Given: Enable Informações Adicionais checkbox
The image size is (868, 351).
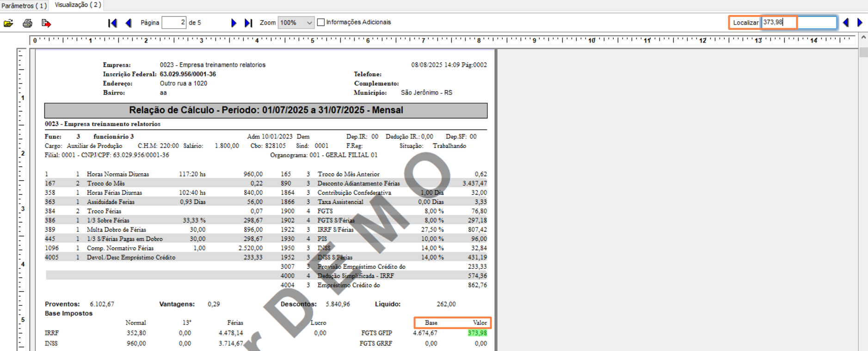Looking at the screenshot, I should (321, 22).
